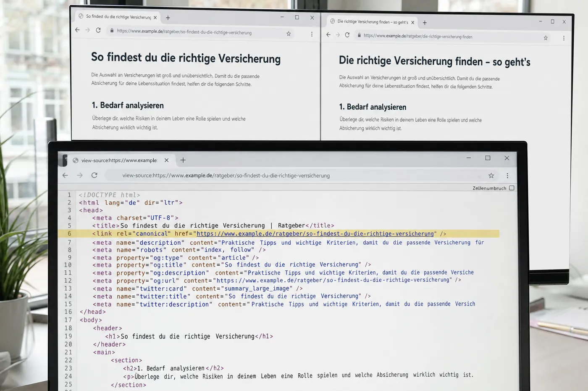Select the 'So findest du die richtige Versicherung' tab

click(x=118, y=17)
